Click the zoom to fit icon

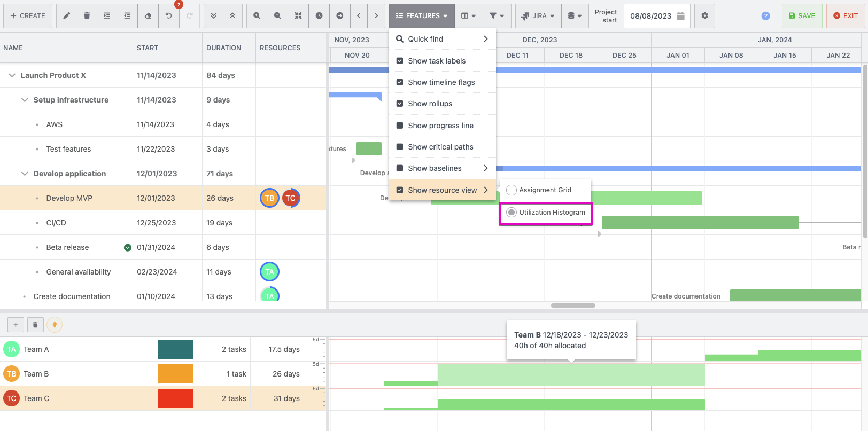[298, 16]
